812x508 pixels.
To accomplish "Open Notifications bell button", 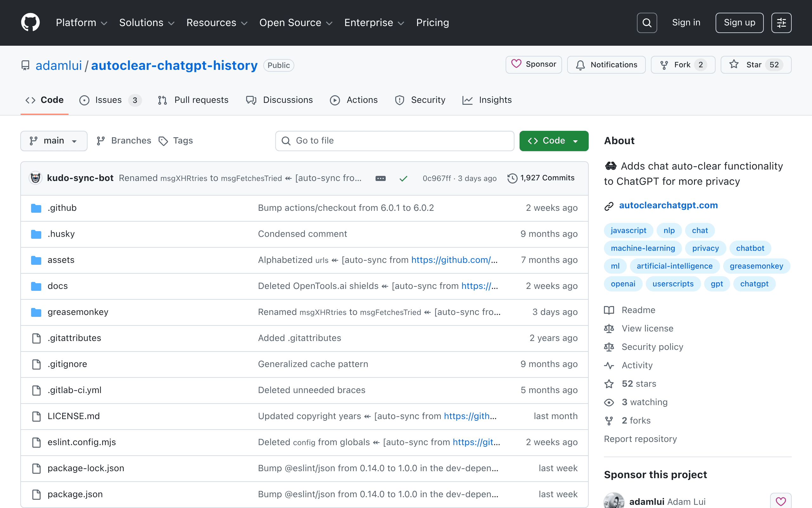I will coord(606,64).
